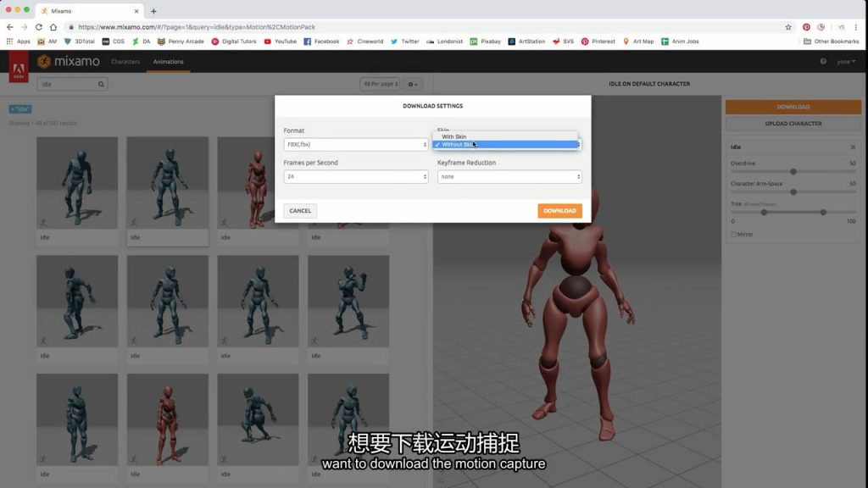
Task: Close the Idle animation settings panel
Action: [853, 147]
